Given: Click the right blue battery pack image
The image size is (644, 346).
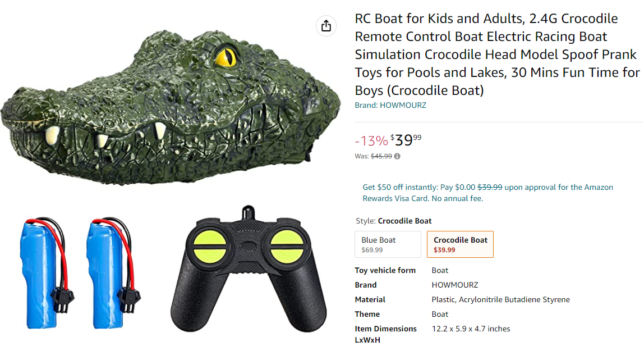Looking at the screenshot, I should tap(107, 268).
